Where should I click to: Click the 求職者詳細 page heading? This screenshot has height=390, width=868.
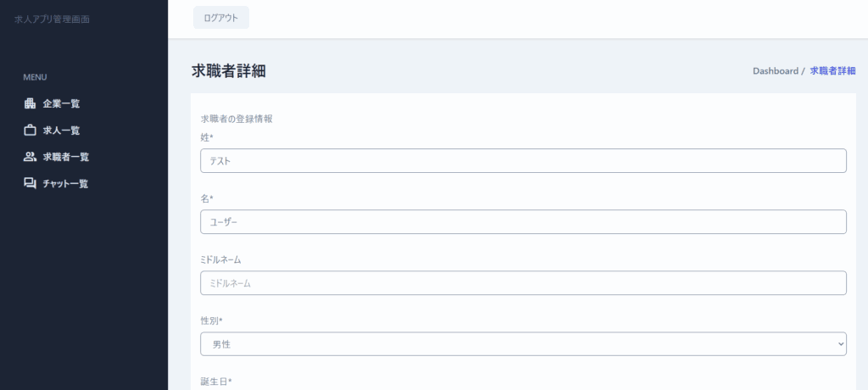point(229,71)
